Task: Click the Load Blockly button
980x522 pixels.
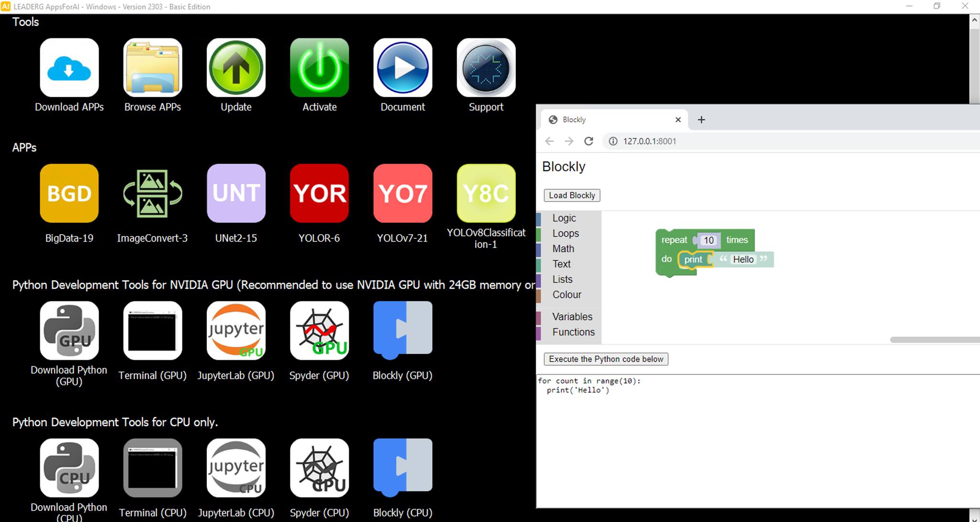Action: point(572,195)
